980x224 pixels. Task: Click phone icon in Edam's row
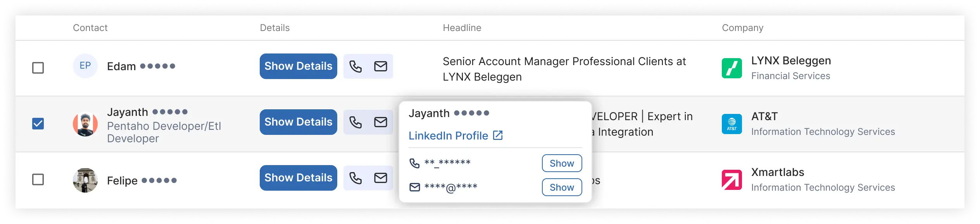click(x=355, y=66)
